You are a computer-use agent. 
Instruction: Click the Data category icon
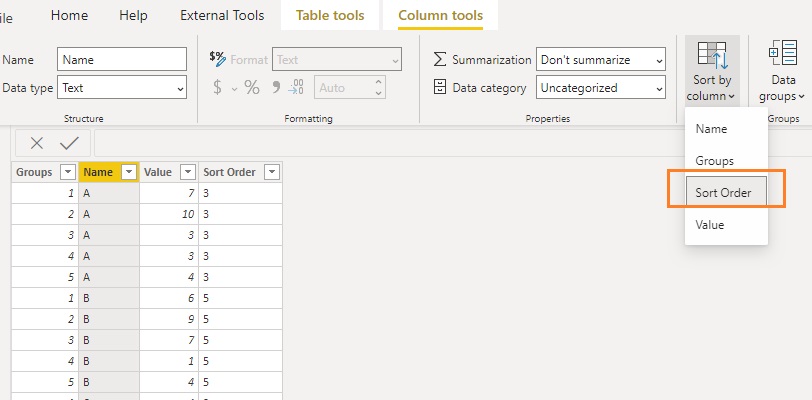point(440,88)
